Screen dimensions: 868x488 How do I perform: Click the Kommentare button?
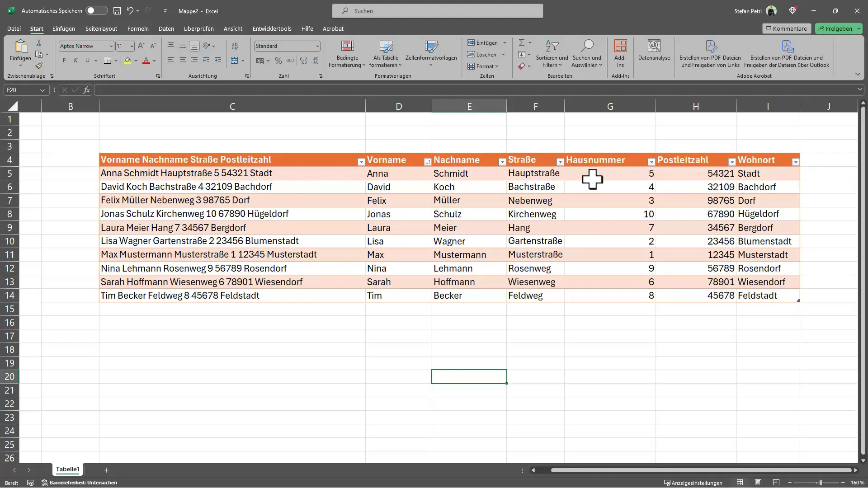(x=786, y=28)
